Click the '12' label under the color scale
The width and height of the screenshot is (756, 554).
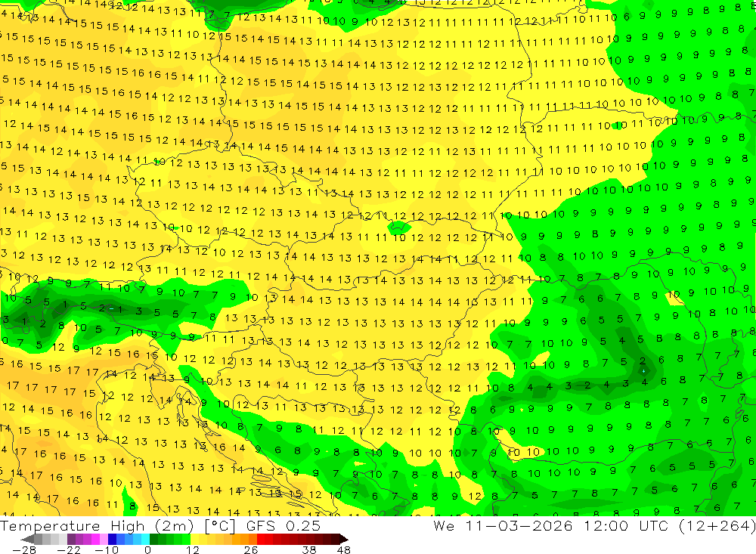pos(193,550)
